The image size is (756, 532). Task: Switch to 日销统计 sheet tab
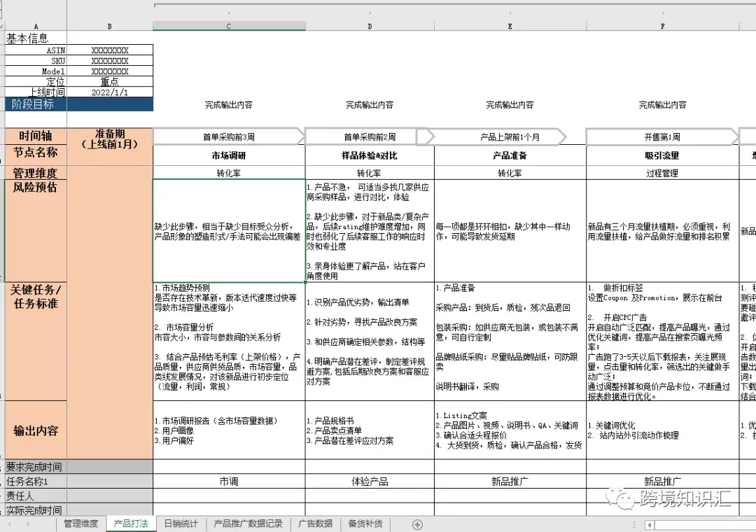click(x=181, y=524)
